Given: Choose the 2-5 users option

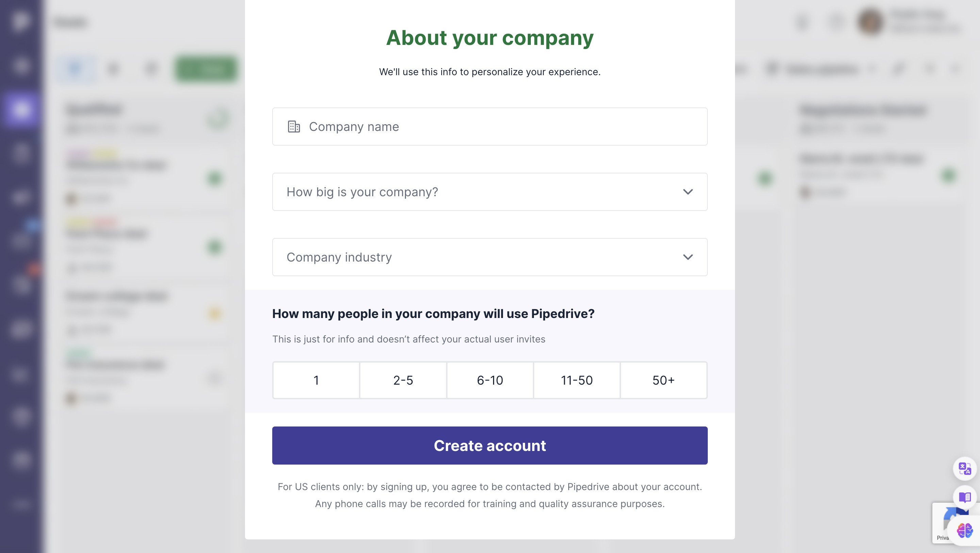Looking at the screenshot, I should (403, 380).
